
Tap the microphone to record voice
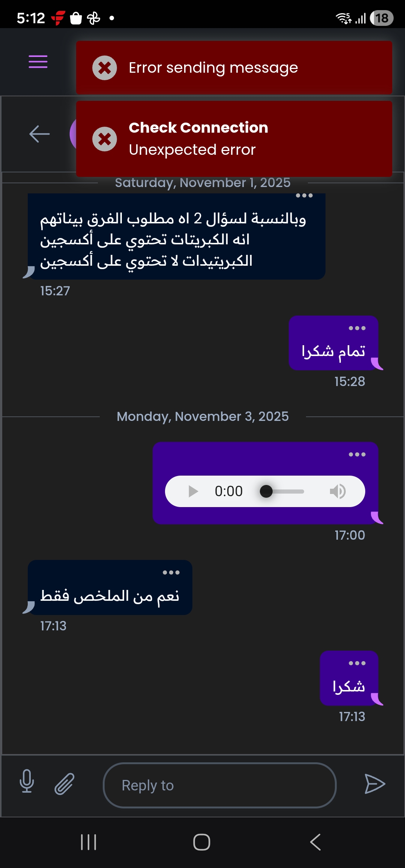click(27, 781)
